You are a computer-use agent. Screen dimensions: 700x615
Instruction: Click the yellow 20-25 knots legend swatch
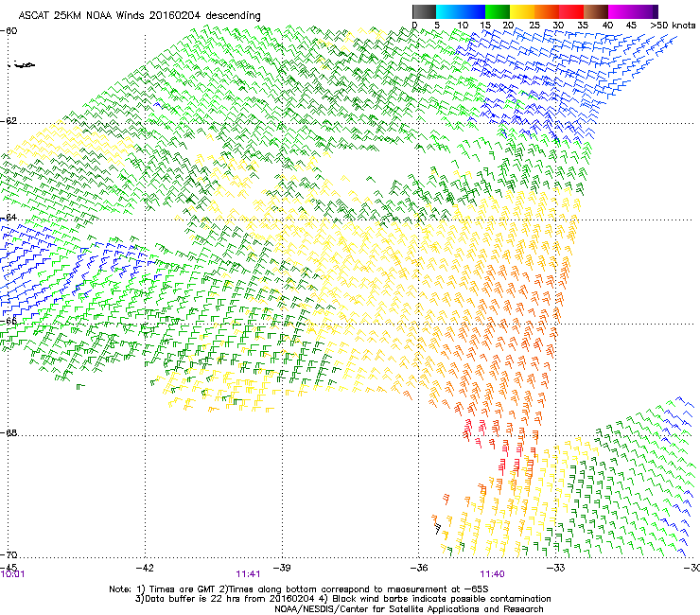click(x=522, y=11)
